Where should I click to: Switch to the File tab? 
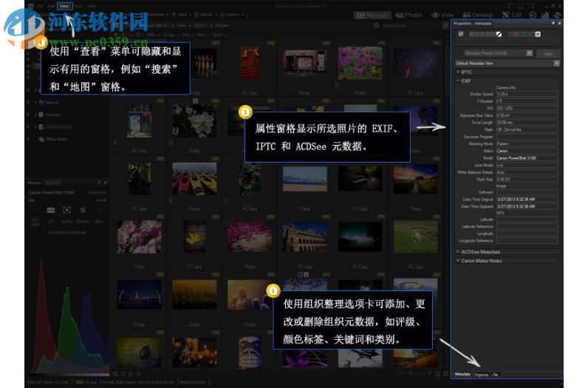496,375
